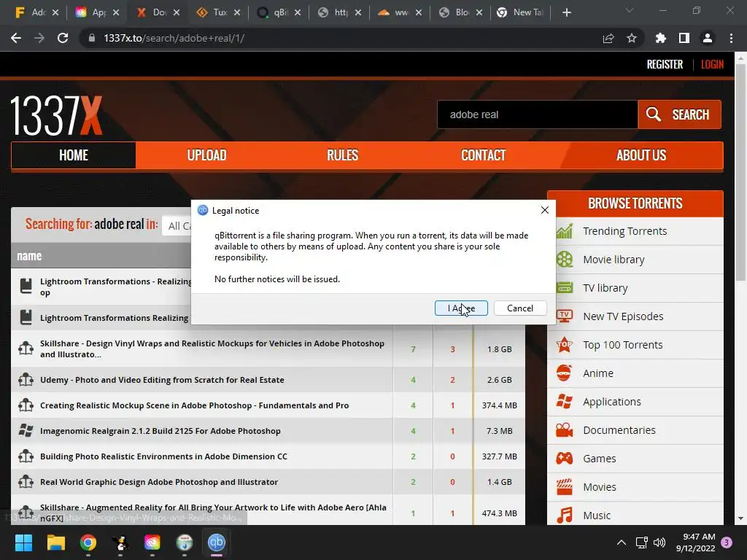Open Udemy Photo and Video Editing torrent
This screenshot has height=560, width=747.
(162, 380)
